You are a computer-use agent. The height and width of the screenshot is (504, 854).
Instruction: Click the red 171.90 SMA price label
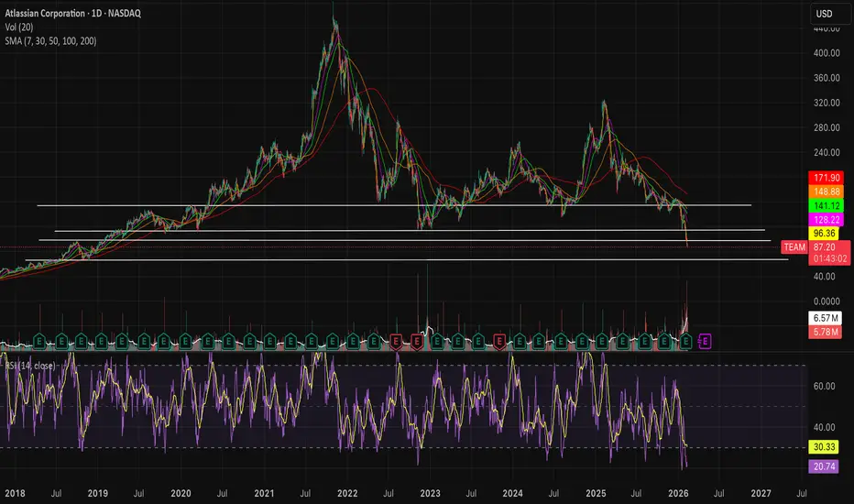click(827, 178)
